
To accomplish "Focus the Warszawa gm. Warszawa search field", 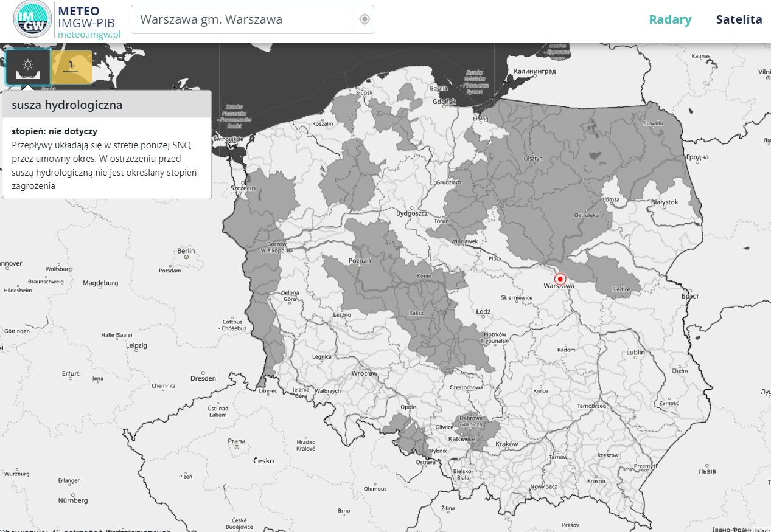I will (243, 19).
